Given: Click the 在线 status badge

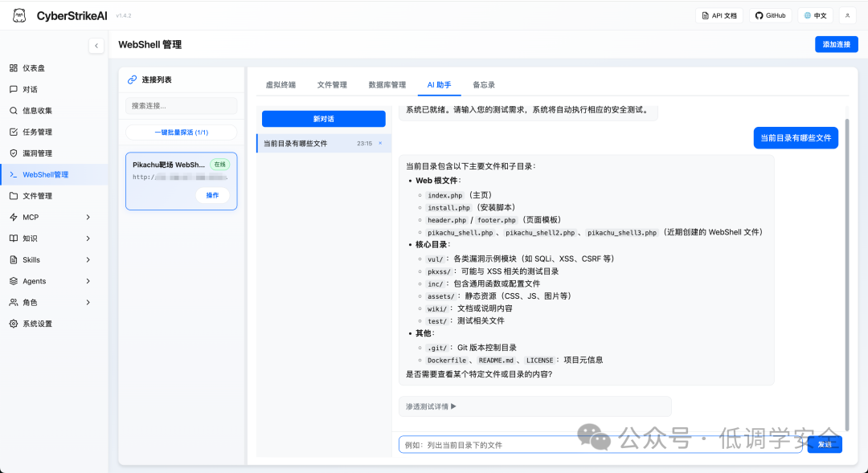Looking at the screenshot, I should 219,165.
